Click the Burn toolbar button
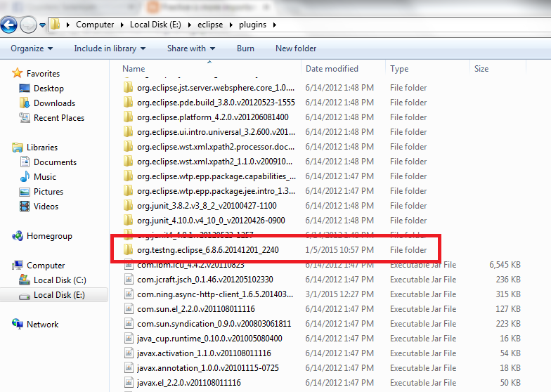Viewport: 551px width, 392px height. point(245,48)
